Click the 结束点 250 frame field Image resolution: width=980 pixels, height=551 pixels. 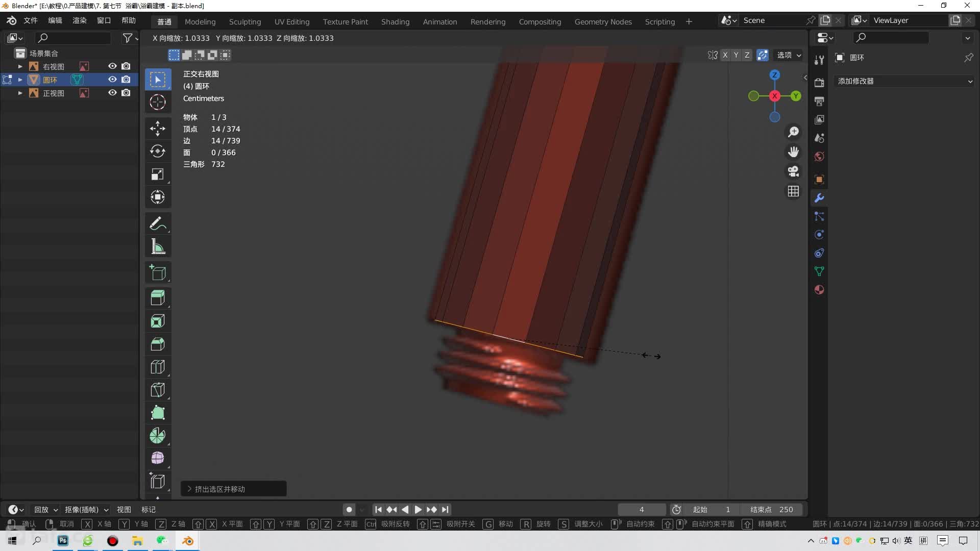point(771,509)
